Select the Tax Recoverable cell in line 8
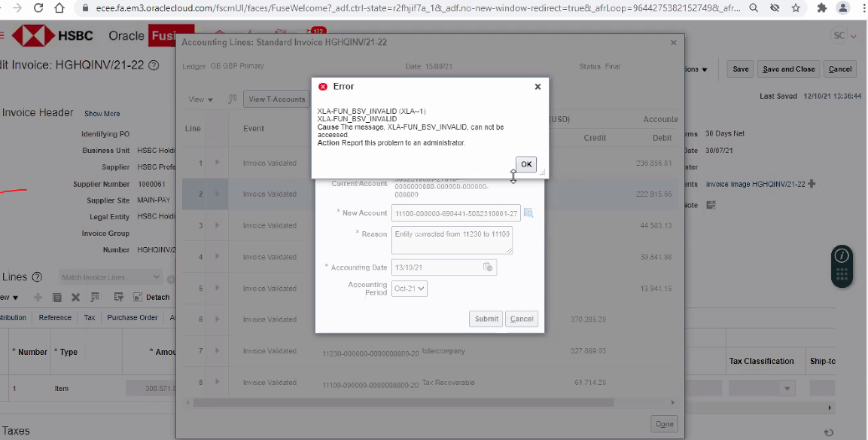The width and height of the screenshot is (868, 440). tap(448, 383)
